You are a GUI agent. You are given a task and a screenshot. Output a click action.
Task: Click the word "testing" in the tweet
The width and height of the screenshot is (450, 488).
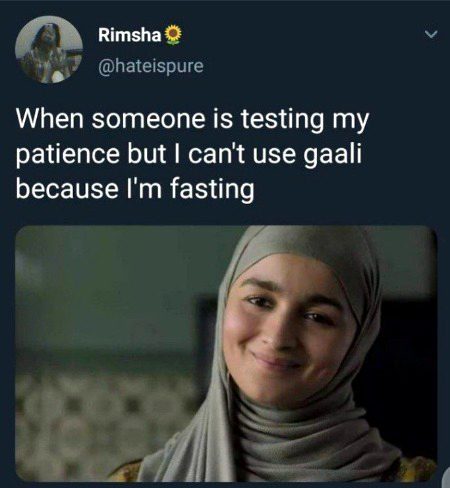pos(282,120)
